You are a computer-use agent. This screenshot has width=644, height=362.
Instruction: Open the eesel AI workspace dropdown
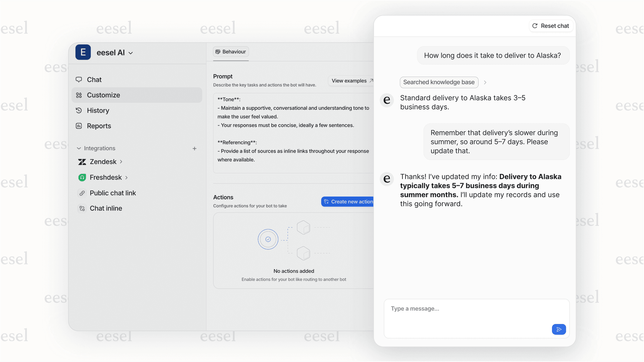point(131,52)
